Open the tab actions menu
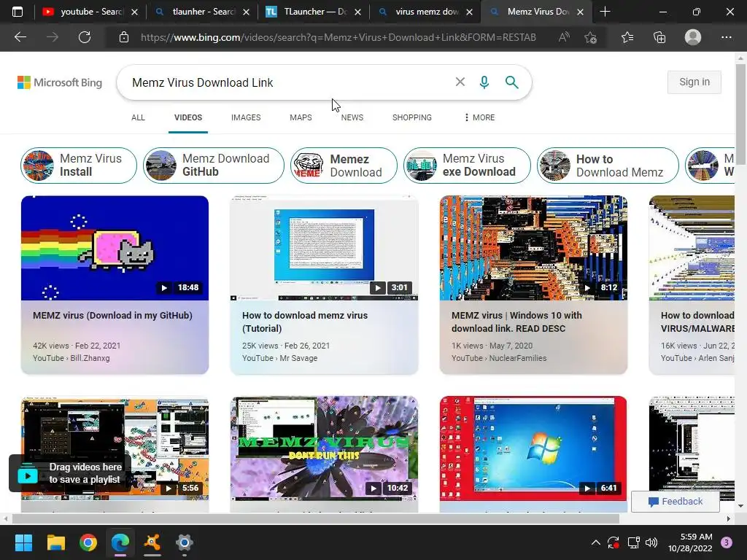The image size is (747, 560). (18, 12)
